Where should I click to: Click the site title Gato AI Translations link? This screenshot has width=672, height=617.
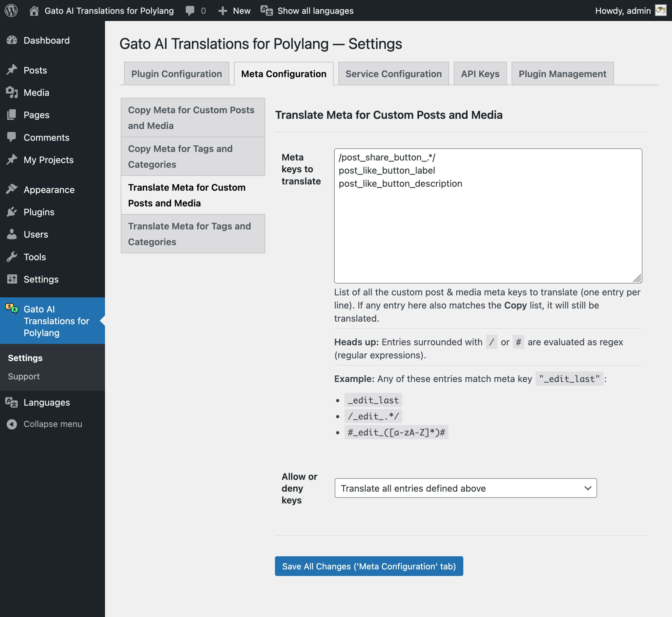click(109, 11)
